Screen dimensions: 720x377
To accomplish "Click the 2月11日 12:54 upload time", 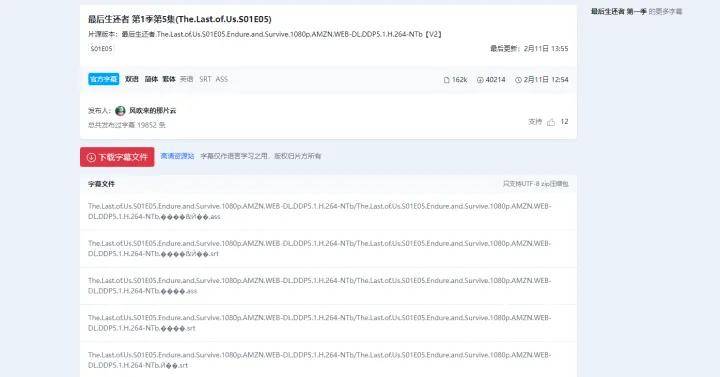I will coord(546,80).
